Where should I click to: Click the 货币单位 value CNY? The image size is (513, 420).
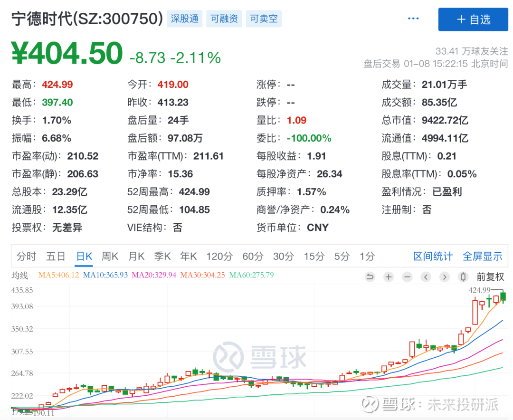pos(318,227)
